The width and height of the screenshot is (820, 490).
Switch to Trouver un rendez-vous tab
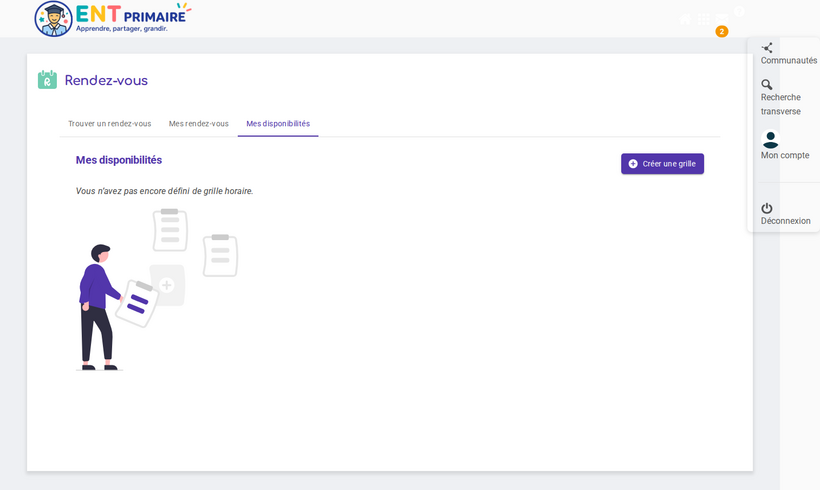109,124
